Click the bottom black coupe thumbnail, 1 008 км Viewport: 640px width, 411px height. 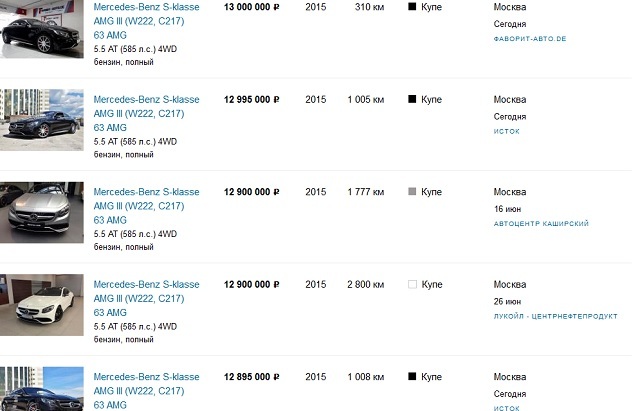[42, 389]
